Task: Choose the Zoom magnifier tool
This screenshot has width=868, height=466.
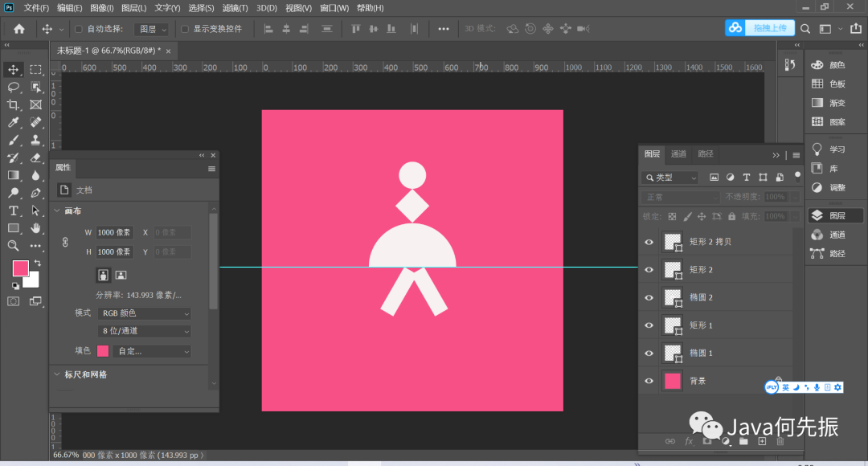Action: [x=14, y=246]
